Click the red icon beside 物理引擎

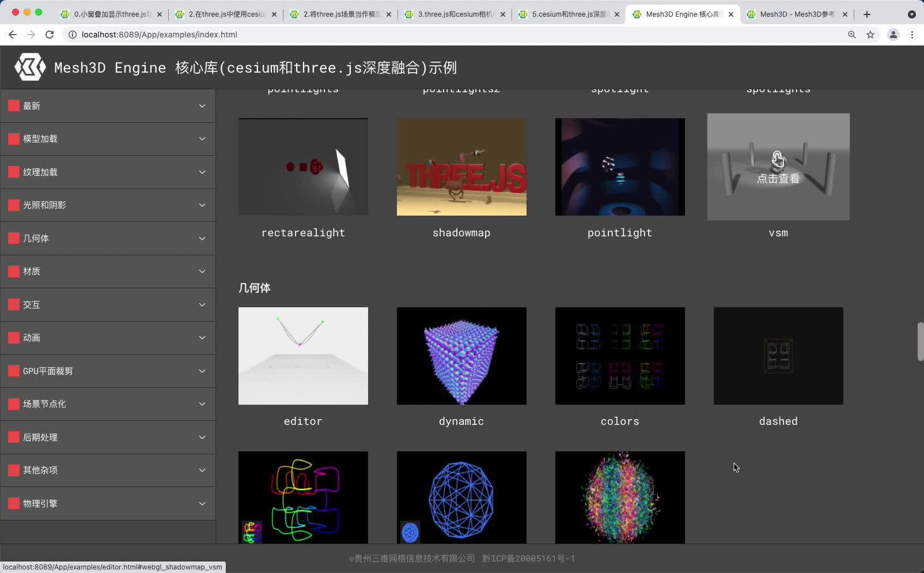[13, 503]
